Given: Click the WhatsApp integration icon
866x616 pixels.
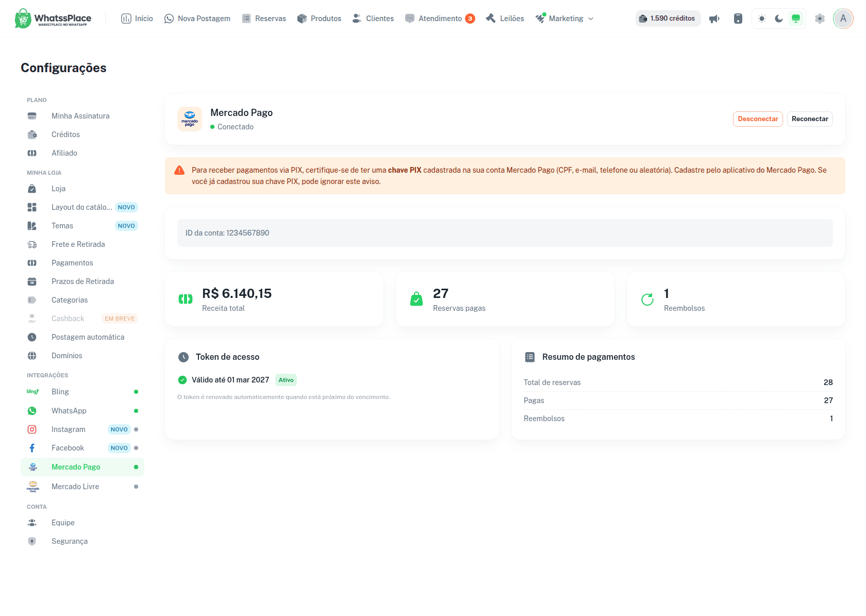Looking at the screenshot, I should pos(32,411).
